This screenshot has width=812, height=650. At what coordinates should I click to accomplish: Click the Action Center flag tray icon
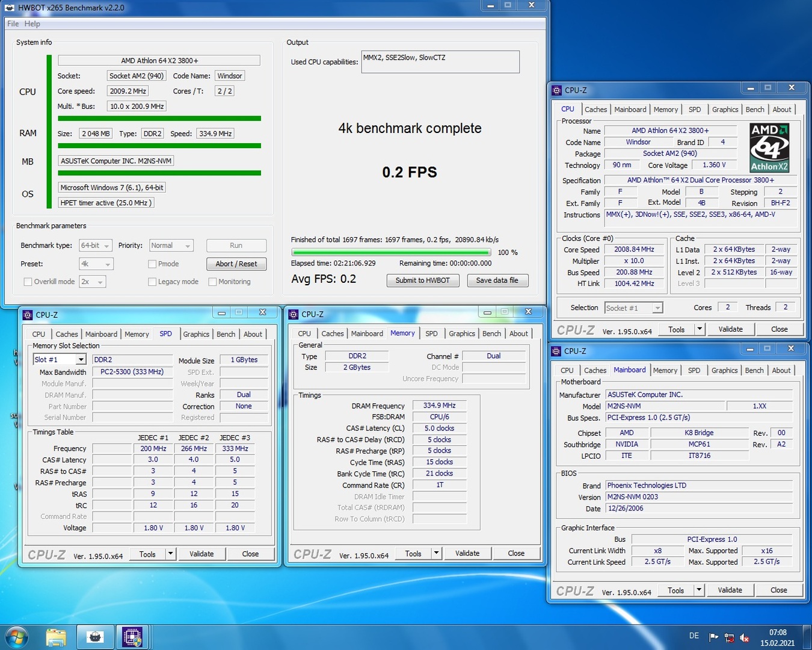click(713, 637)
